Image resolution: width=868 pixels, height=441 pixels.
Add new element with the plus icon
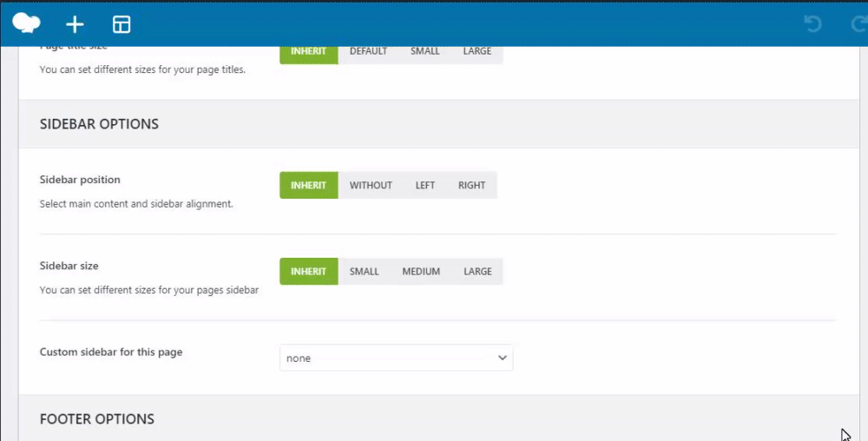[75, 24]
